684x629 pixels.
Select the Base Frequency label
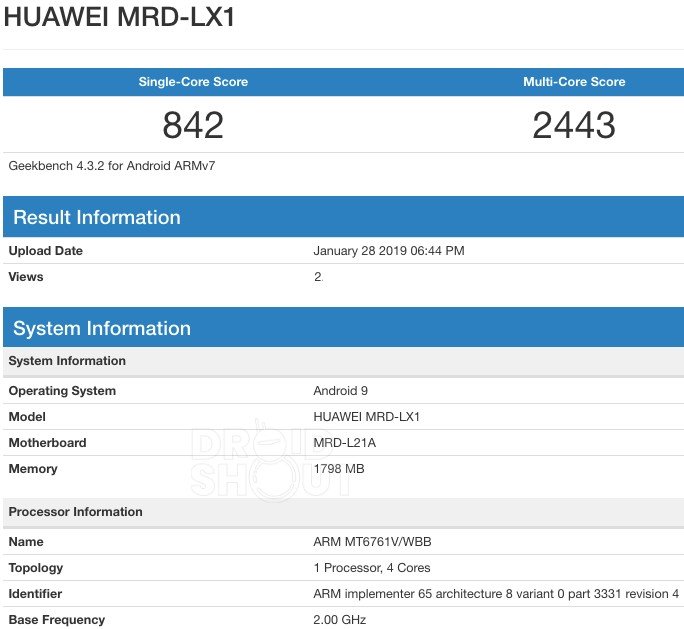tap(57, 620)
